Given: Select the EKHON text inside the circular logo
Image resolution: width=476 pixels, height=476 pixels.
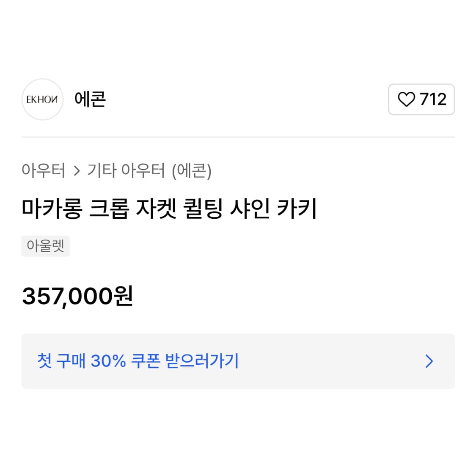Looking at the screenshot, I should [x=42, y=99].
